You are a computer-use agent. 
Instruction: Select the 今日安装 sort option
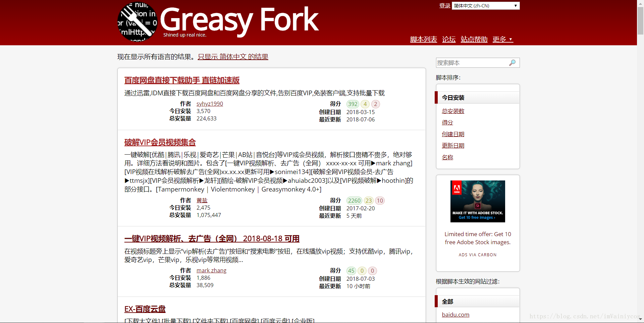click(x=478, y=98)
